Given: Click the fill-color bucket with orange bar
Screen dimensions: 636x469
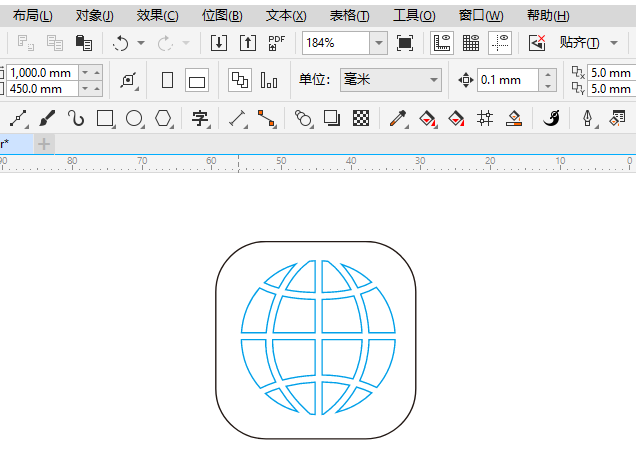Looking at the screenshot, I should coord(514,118).
